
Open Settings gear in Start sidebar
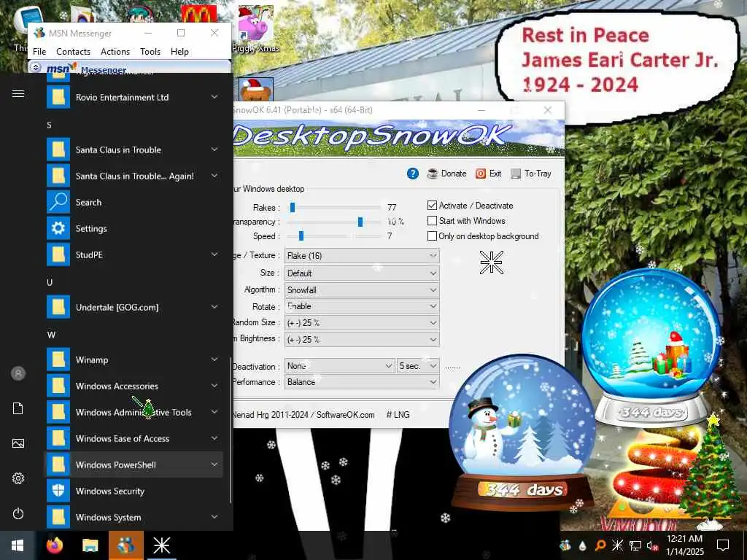click(x=18, y=478)
